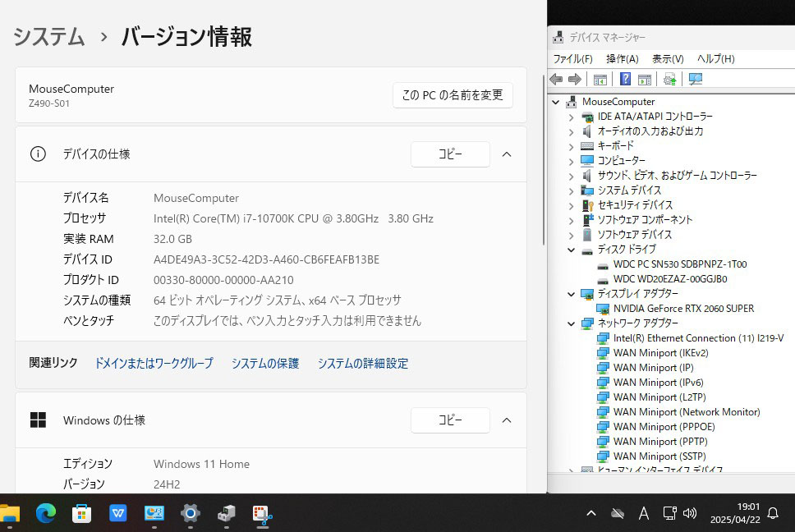Image resolution: width=795 pixels, height=532 pixels.
Task: Click the WAN Miniport (IP) adapter icon
Action: coord(603,368)
